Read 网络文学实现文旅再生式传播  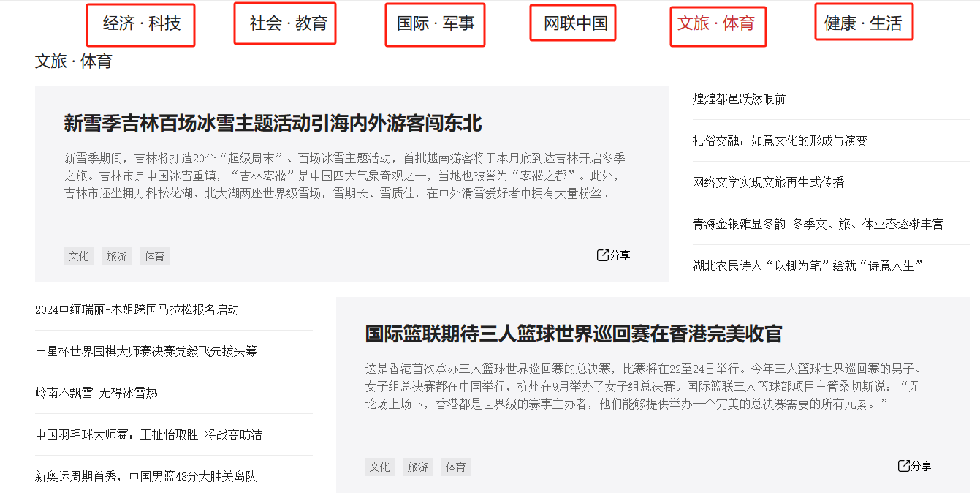(768, 182)
